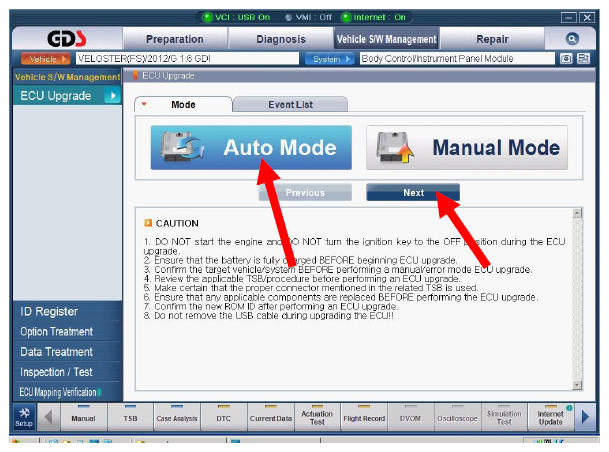Open the Event List tab
This screenshot has width=609, height=452.
pyautogui.click(x=290, y=104)
